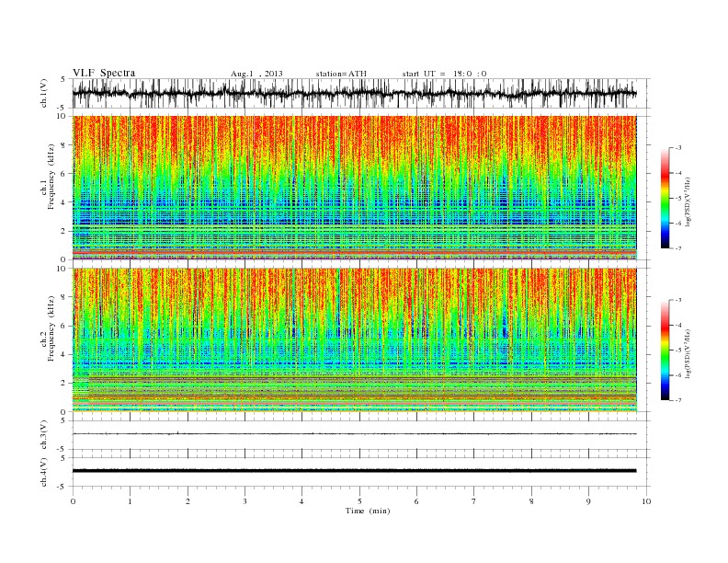Screen dimensions: 728x563
Task: Click the 'VLF Spectra' title text
Action: pyautogui.click(x=104, y=73)
